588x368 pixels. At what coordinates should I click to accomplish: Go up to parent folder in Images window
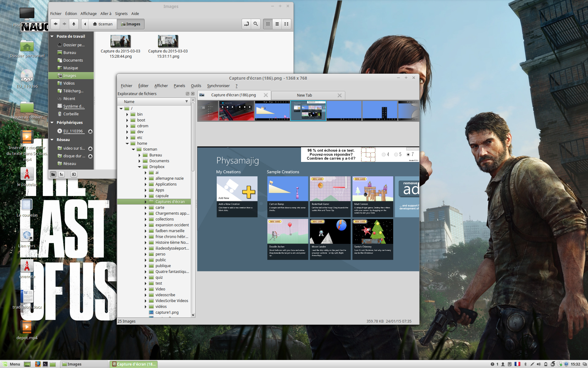pyautogui.click(x=73, y=24)
